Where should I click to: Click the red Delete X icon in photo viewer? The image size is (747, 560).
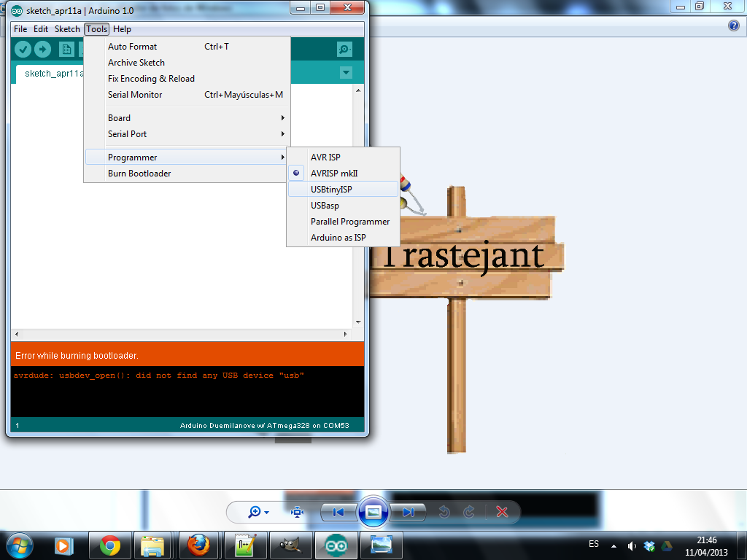pyautogui.click(x=502, y=512)
